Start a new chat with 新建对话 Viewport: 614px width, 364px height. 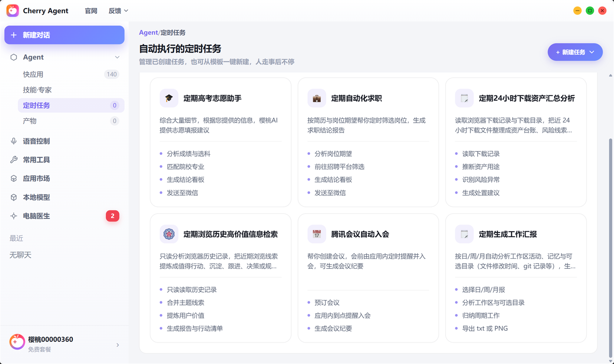coord(64,35)
